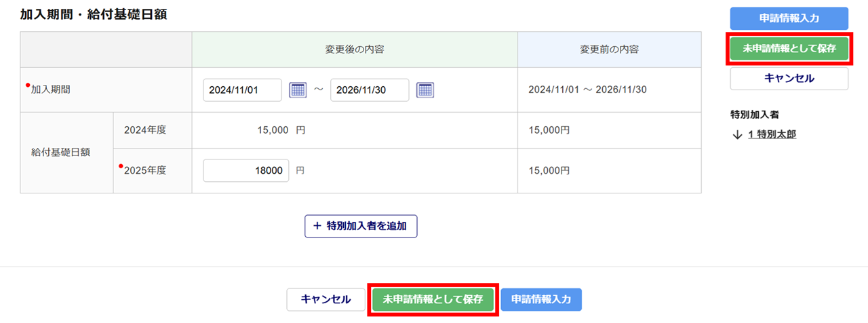Save via the sidebar 未申請情報として保存 button

(789, 49)
